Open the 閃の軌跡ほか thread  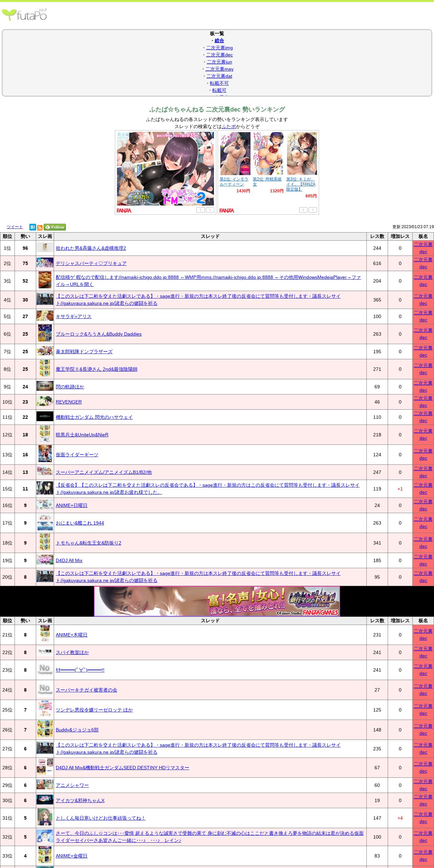pyautogui.click(x=70, y=387)
